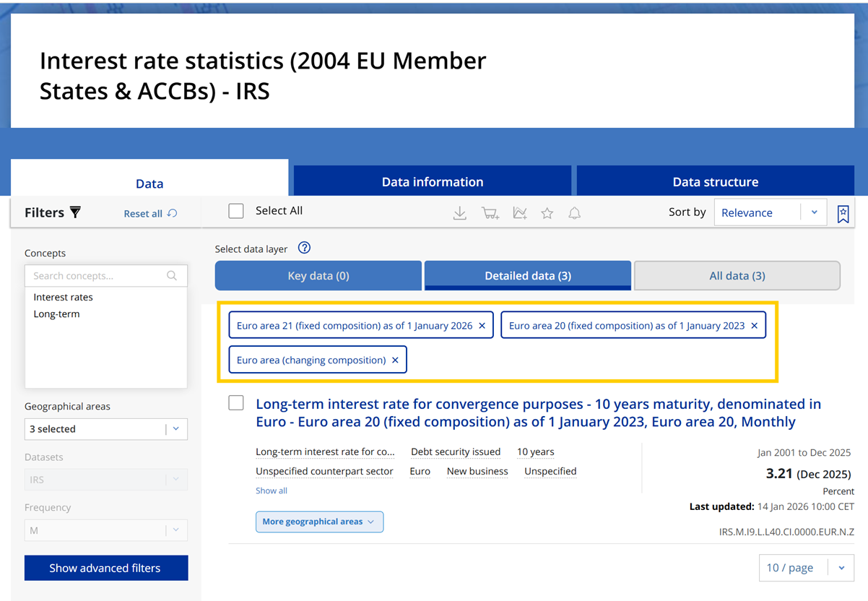Viewport: 868px width, 601px height.
Task: Open the data layer help icon
Action: coord(304,248)
